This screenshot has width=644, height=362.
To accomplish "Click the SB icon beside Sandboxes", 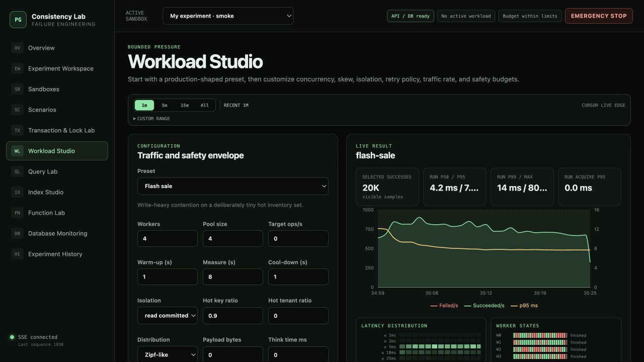I will pos(18,89).
